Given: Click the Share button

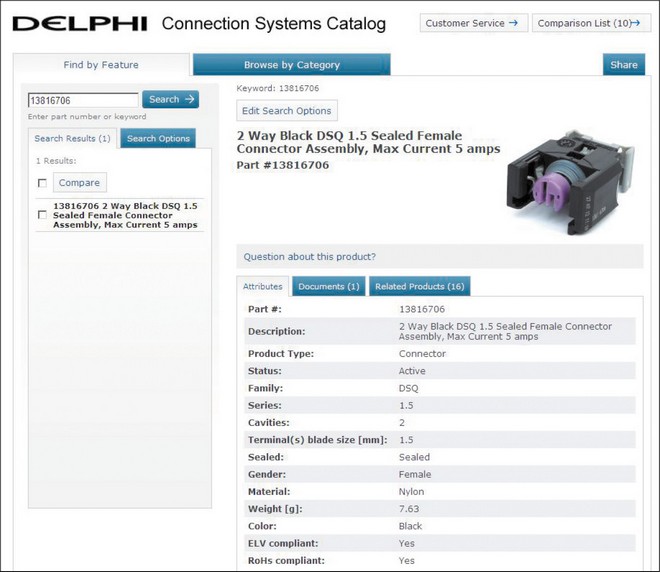Looking at the screenshot, I should [x=623, y=65].
